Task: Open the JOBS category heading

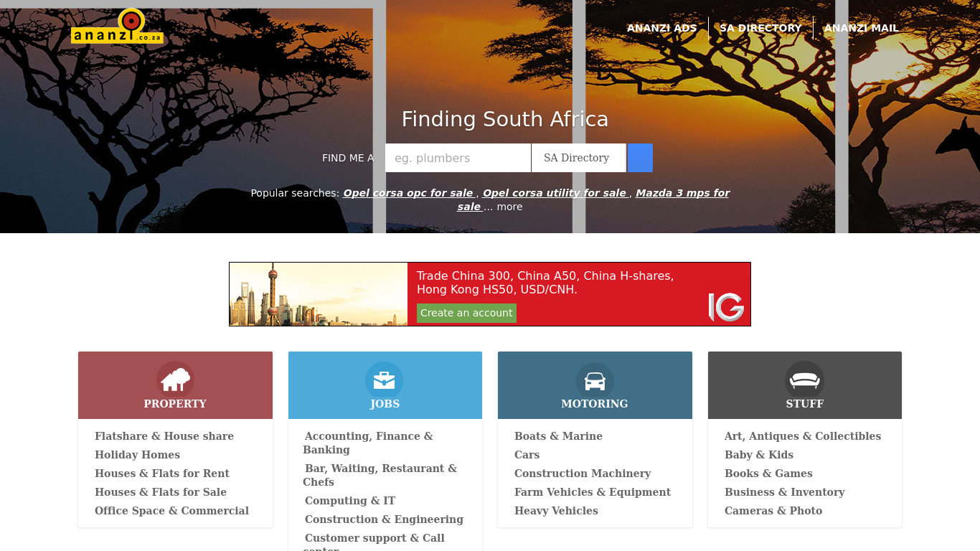Action: (385, 404)
